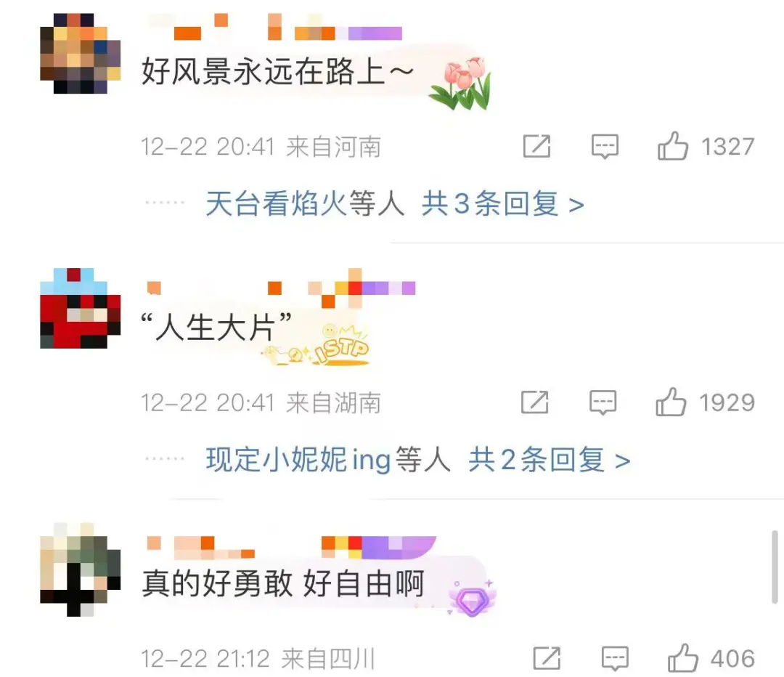Reply to the 好风景永远在路上 comment
The image size is (784, 677).
click(605, 147)
